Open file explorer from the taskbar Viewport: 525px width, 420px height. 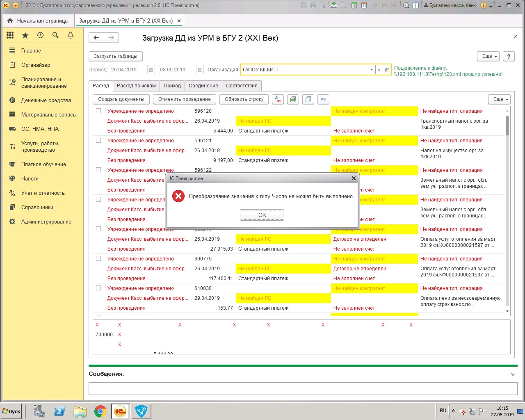tap(80, 411)
